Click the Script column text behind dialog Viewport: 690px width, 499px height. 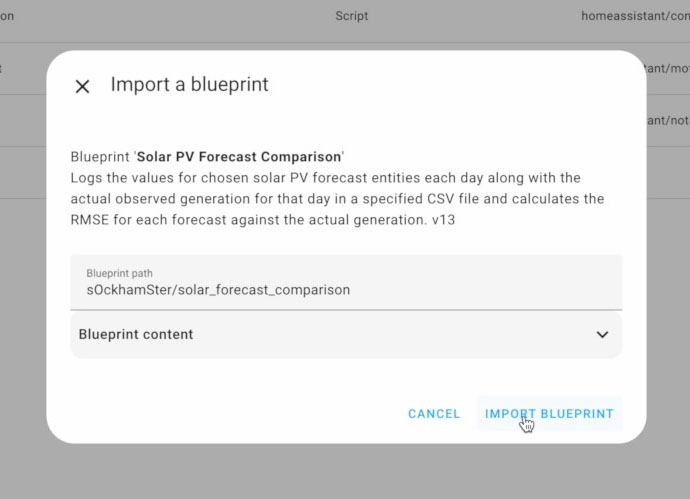click(352, 16)
